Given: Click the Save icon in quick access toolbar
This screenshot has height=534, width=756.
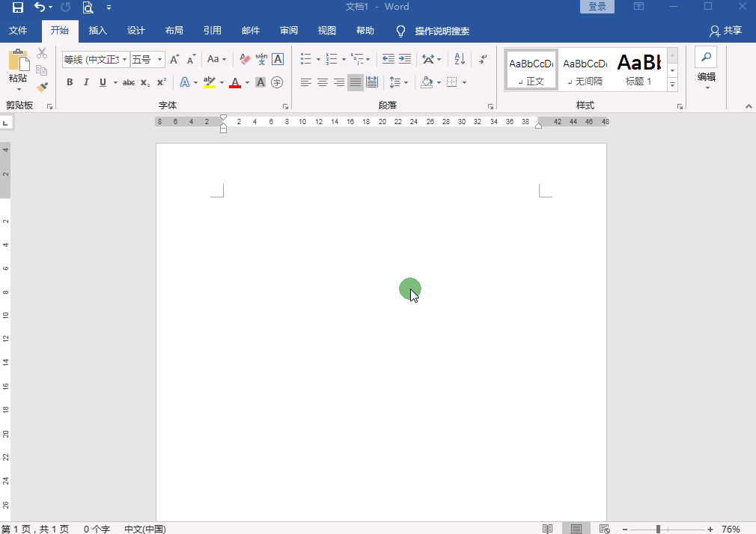Looking at the screenshot, I should [18, 7].
